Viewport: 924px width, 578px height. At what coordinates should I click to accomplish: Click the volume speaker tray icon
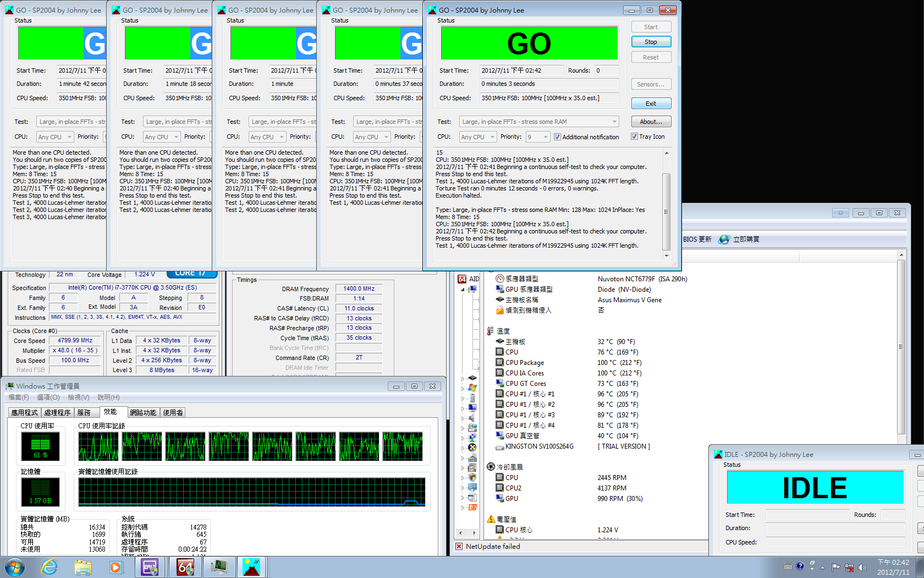[862, 567]
